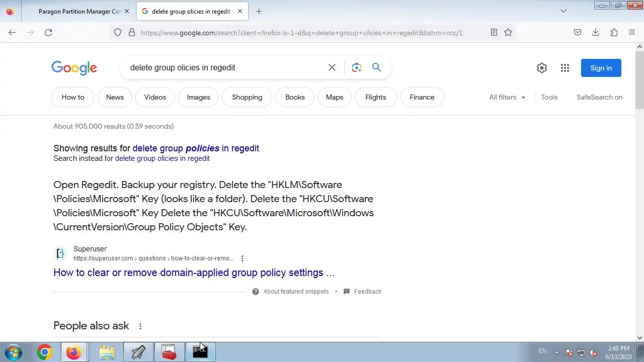Open the Firefox hamburger menu
This screenshot has width=644, height=362.
(632, 32)
